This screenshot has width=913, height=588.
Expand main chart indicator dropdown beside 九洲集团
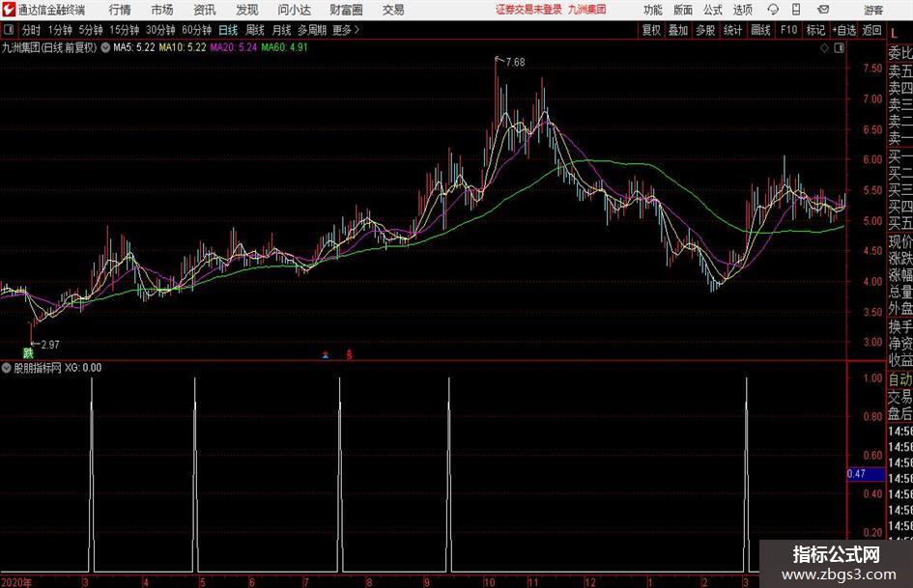click(x=105, y=47)
